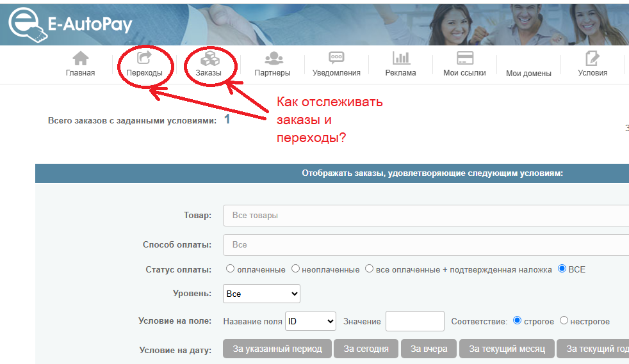Select оплаченные payment status
629x364 pixels.
[x=230, y=269]
